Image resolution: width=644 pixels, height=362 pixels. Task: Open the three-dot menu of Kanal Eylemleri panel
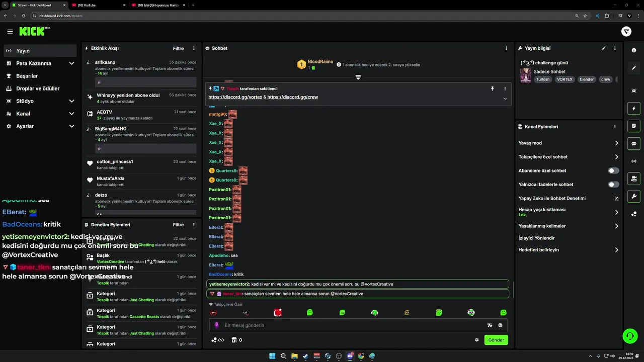[x=615, y=127]
